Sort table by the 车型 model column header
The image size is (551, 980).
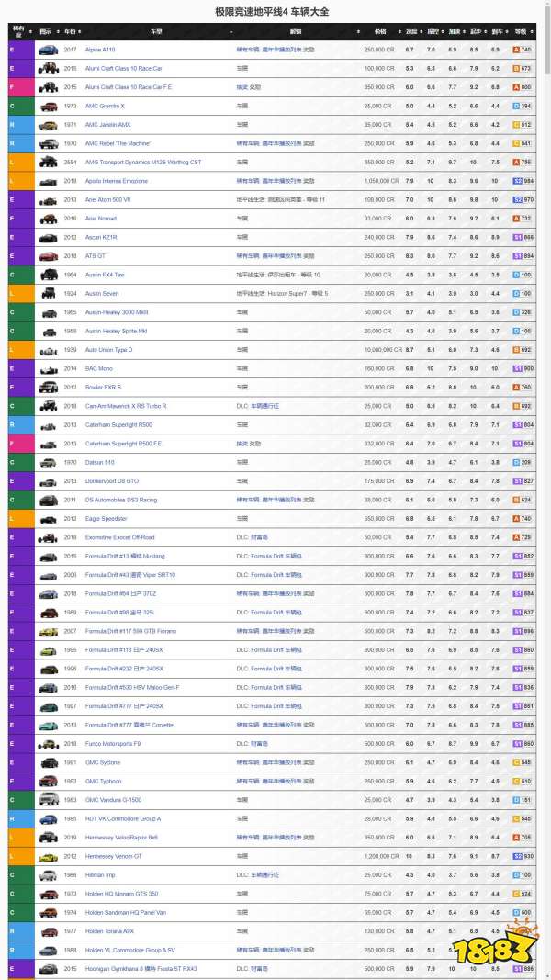[x=158, y=31]
